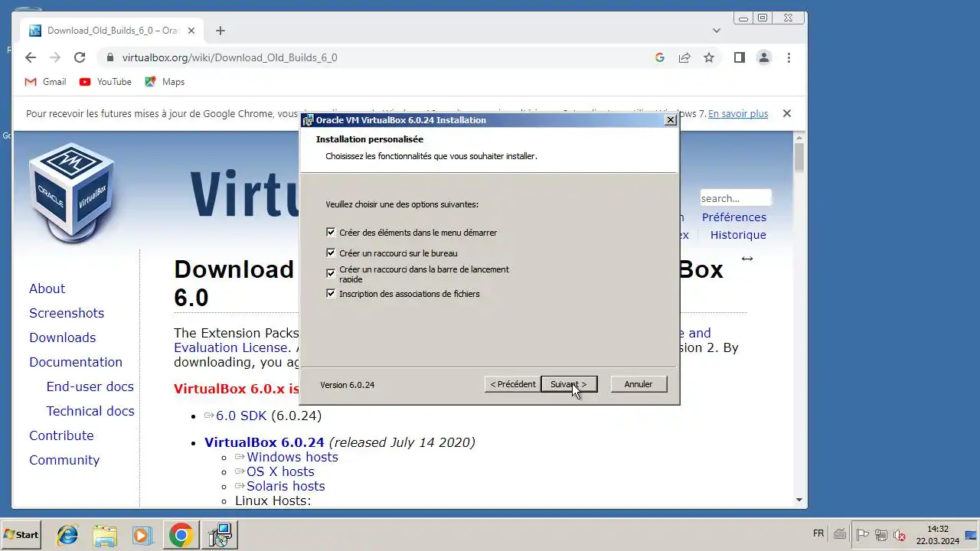Expand the Chrome tab search chevron
The width and height of the screenshot is (980, 551).
pos(717,31)
